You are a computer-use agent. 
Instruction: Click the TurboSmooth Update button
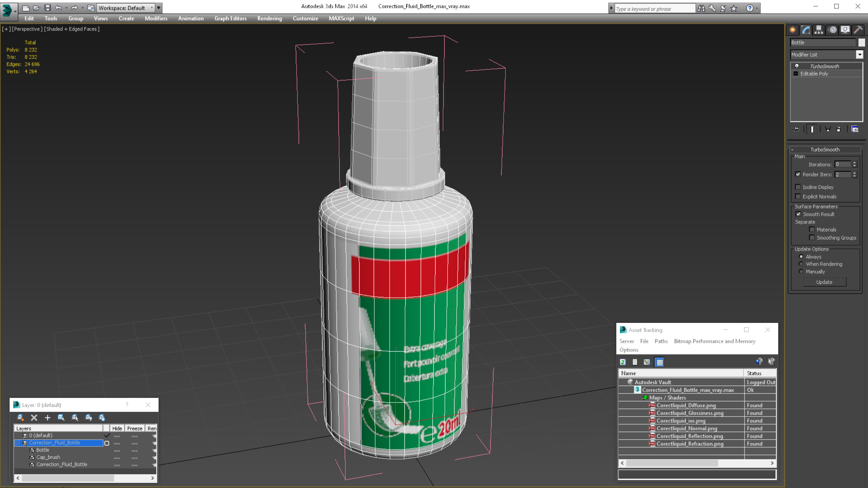pyautogui.click(x=825, y=282)
